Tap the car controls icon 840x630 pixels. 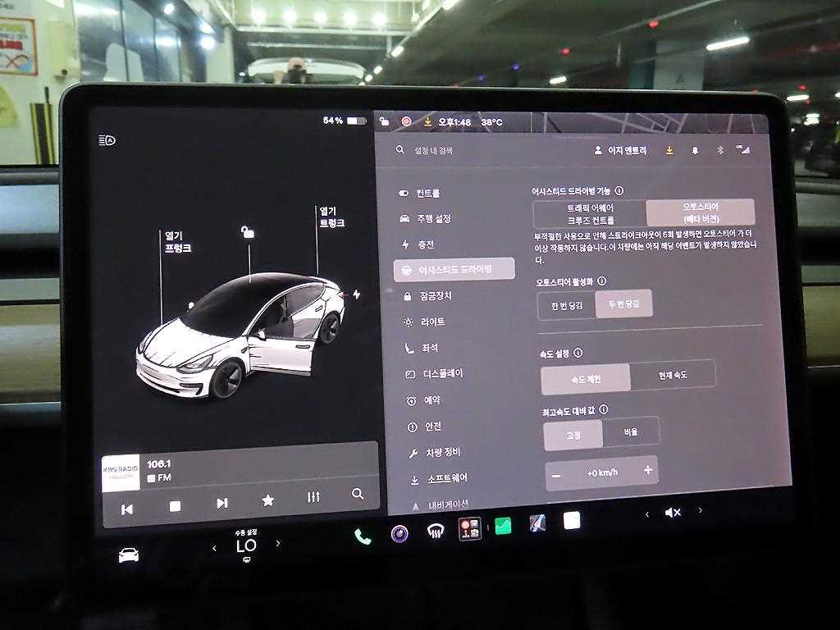pyautogui.click(x=129, y=555)
